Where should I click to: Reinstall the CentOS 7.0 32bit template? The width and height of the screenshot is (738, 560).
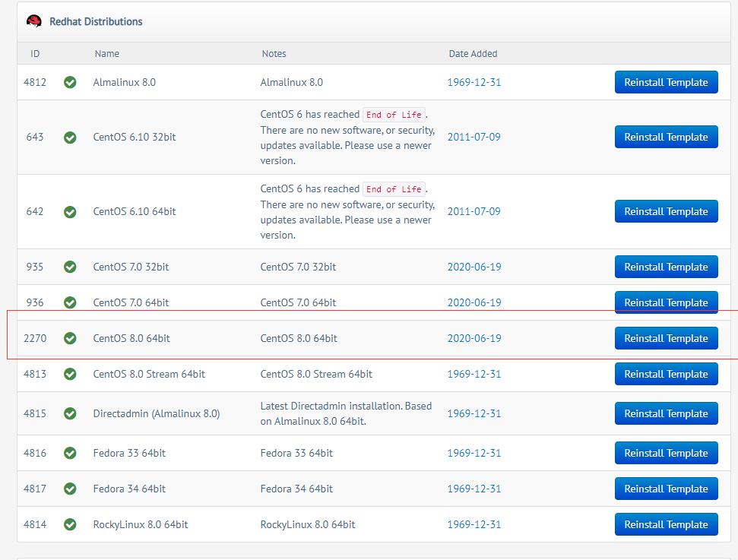point(666,267)
